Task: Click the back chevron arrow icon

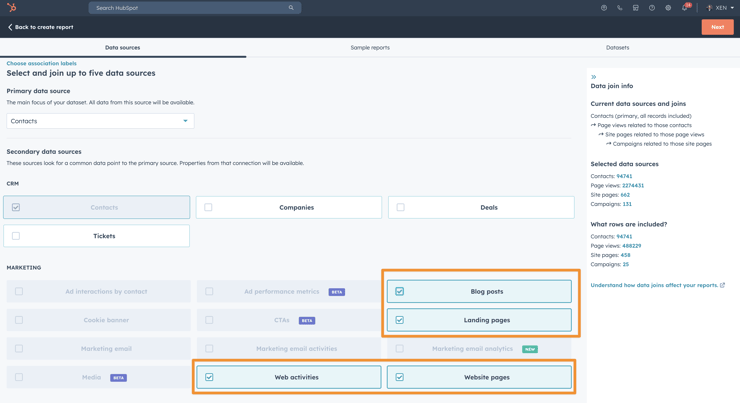Action: 10,27
